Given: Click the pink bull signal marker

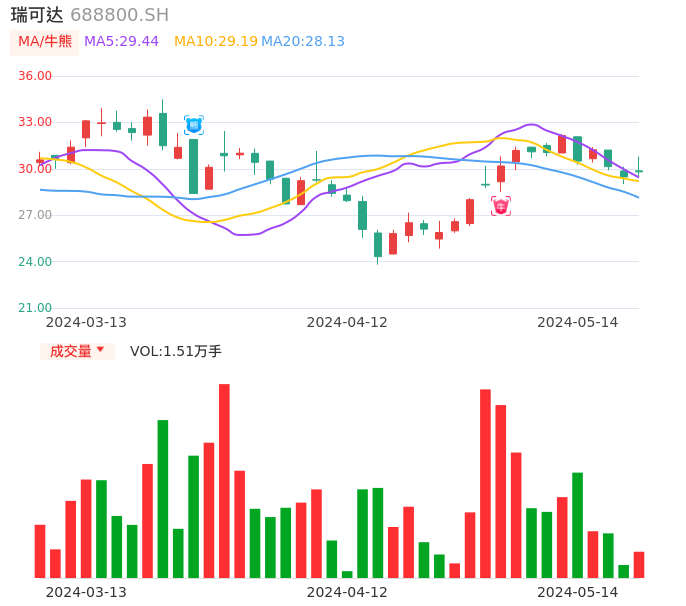Looking at the screenshot, I should click(501, 206).
